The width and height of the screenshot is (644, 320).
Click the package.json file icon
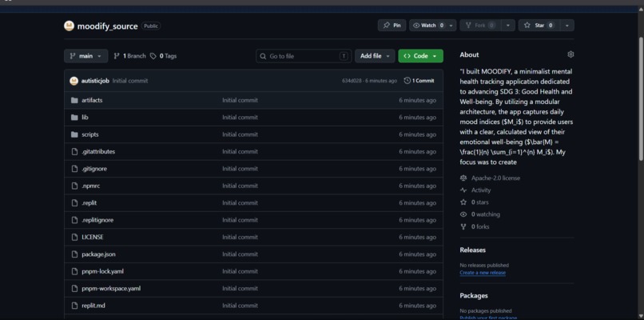(x=74, y=254)
